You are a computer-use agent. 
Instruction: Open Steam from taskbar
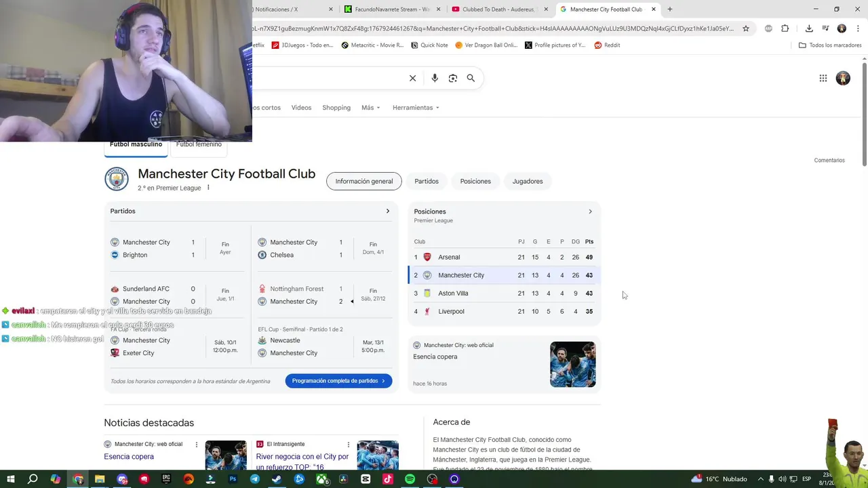click(277, 479)
